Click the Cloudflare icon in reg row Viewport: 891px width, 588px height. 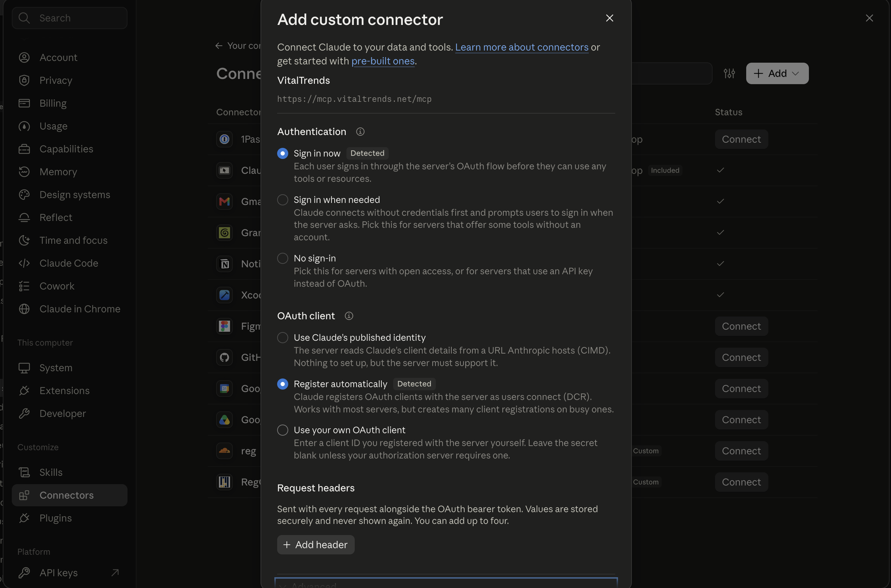224,451
